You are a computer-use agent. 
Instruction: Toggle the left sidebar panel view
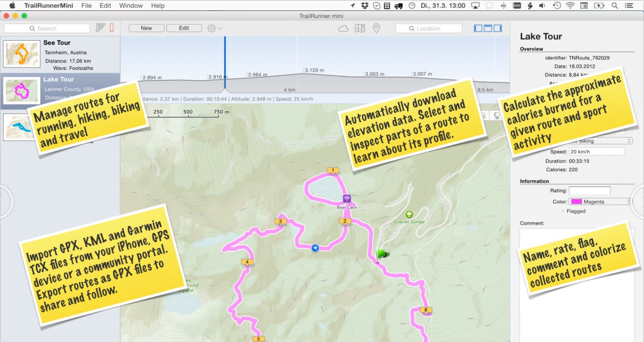pyautogui.click(x=477, y=28)
